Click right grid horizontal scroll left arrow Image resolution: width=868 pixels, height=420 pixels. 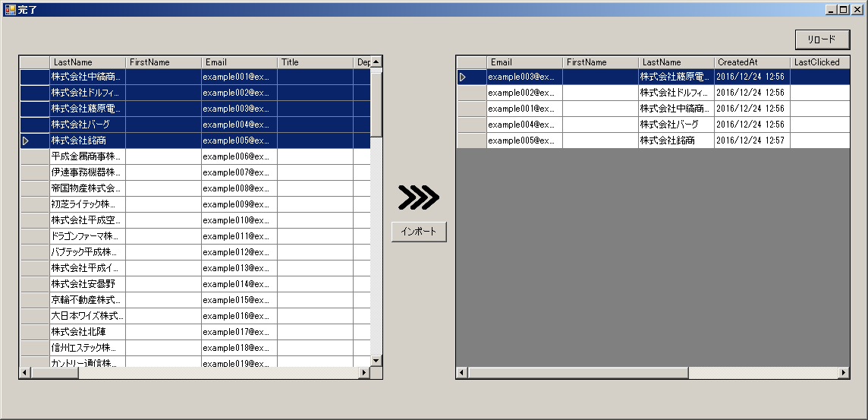click(x=462, y=373)
